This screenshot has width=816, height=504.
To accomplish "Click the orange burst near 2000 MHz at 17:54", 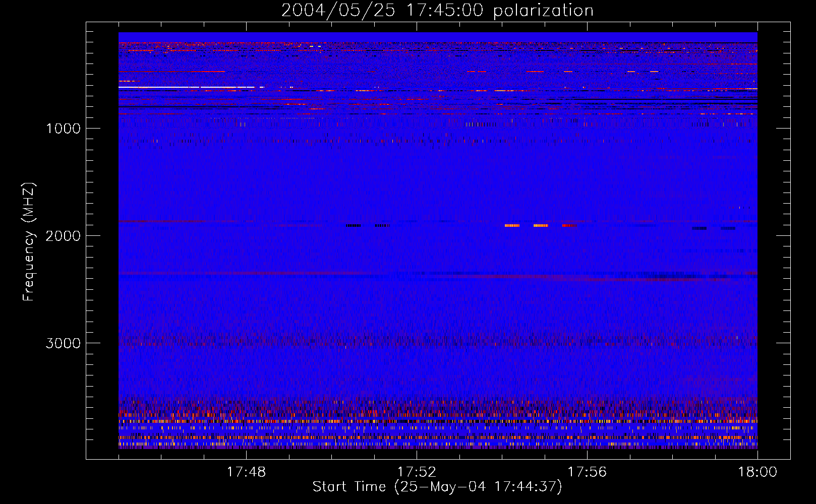I will (512, 225).
